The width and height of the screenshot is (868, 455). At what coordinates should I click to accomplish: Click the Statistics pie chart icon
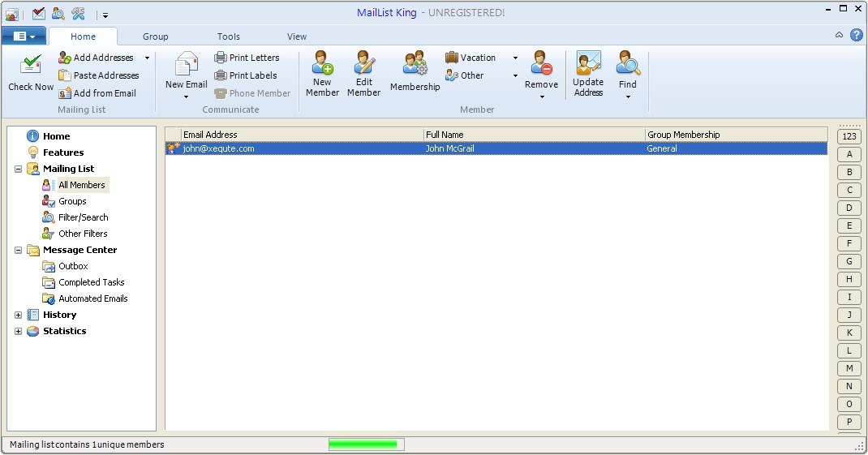[32, 331]
